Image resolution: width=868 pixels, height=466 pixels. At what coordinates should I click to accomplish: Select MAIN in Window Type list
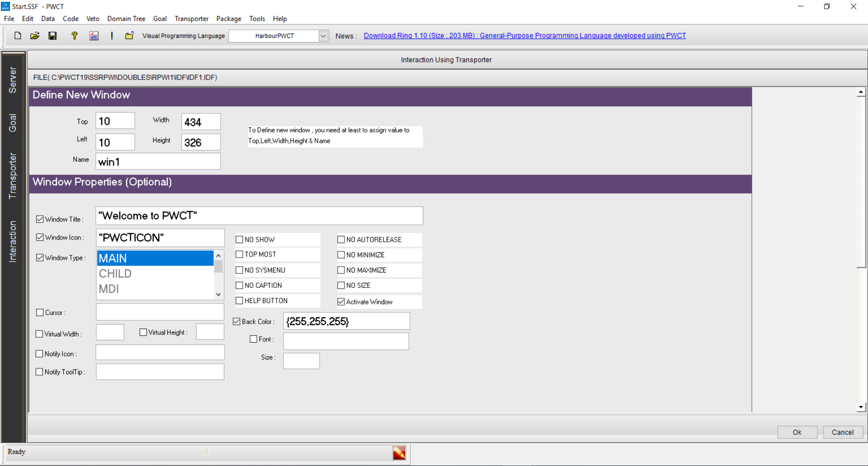pos(155,258)
